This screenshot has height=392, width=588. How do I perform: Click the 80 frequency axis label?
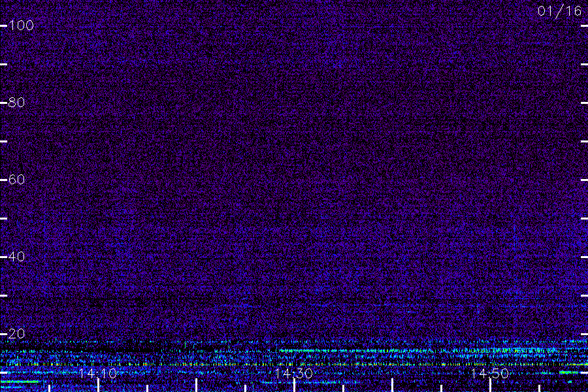(16, 103)
